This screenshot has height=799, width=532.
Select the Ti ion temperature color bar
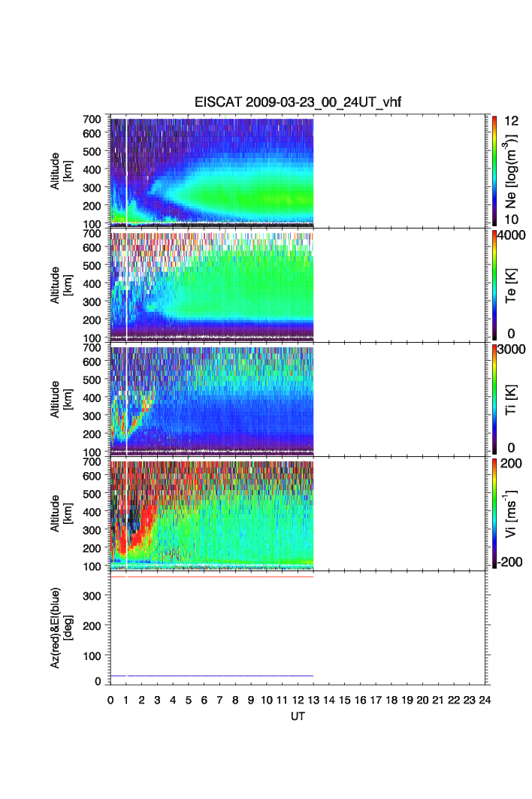tap(494, 399)
